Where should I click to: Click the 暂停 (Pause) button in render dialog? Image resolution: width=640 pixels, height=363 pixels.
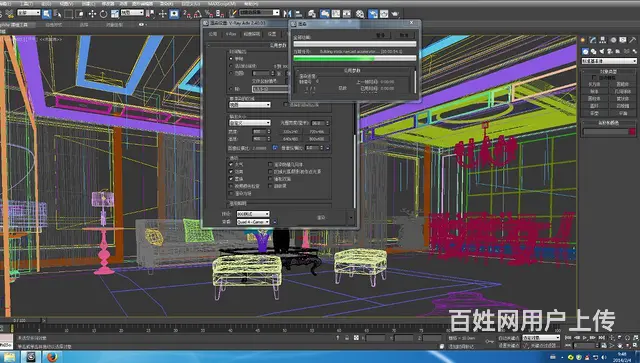click(x=381, y=35)
